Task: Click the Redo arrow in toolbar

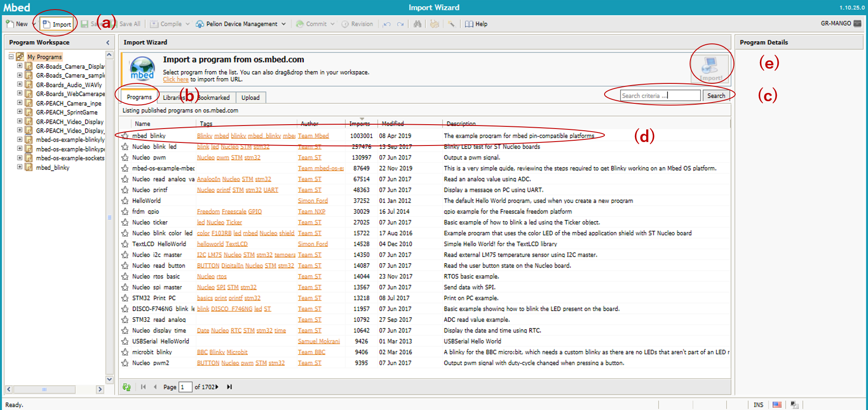Action: click(400, 24)
